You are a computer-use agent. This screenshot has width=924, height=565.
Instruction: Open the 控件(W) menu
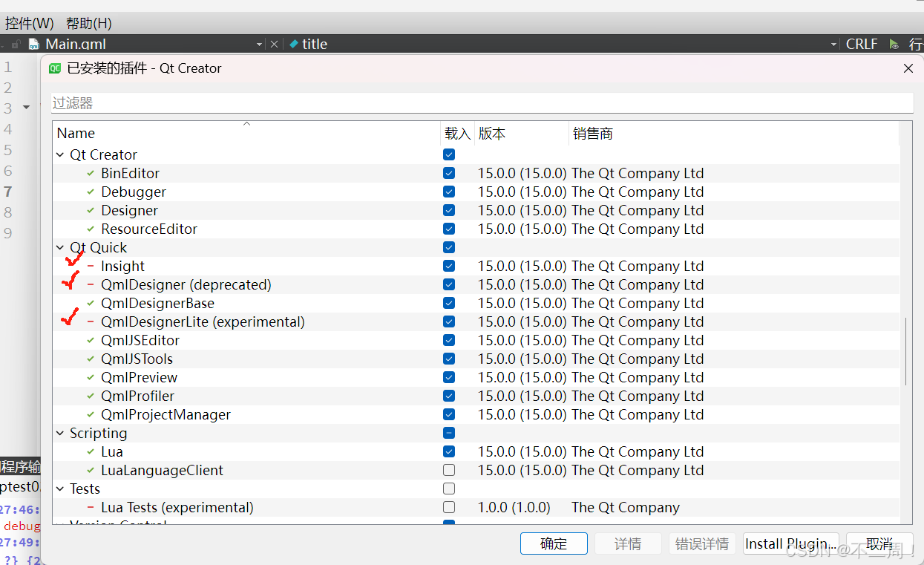[x=30, y=23]
